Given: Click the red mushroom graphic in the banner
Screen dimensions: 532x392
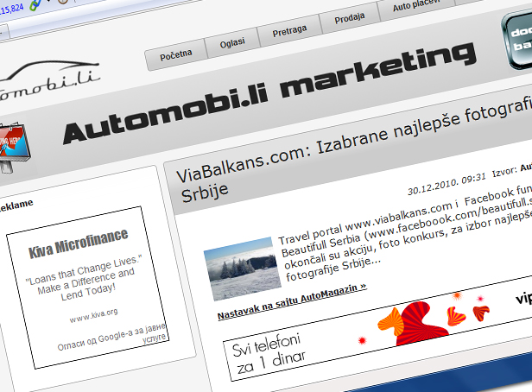Looking at the screenshot, I should 421,323.
